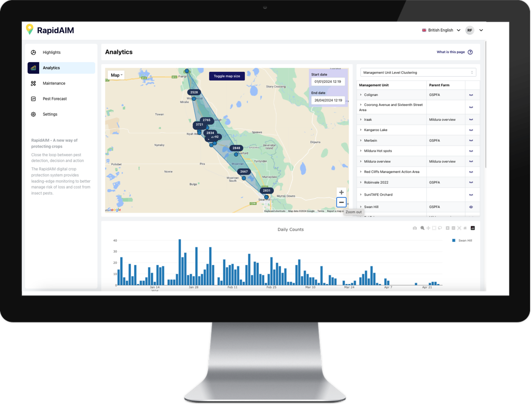Screen dimensions: 532x405
Task: Click the Toggle map size button
Action: point(226,76)
